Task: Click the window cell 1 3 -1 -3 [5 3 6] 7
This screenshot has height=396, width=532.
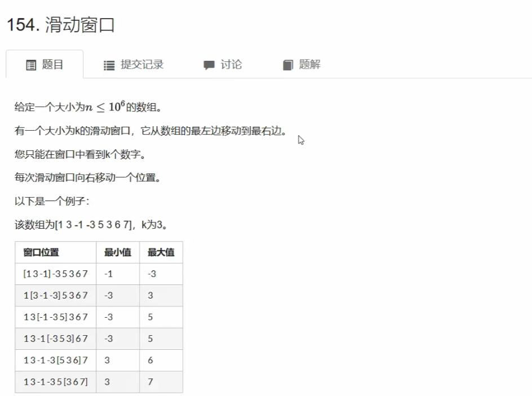Action: tap(55, 360)
